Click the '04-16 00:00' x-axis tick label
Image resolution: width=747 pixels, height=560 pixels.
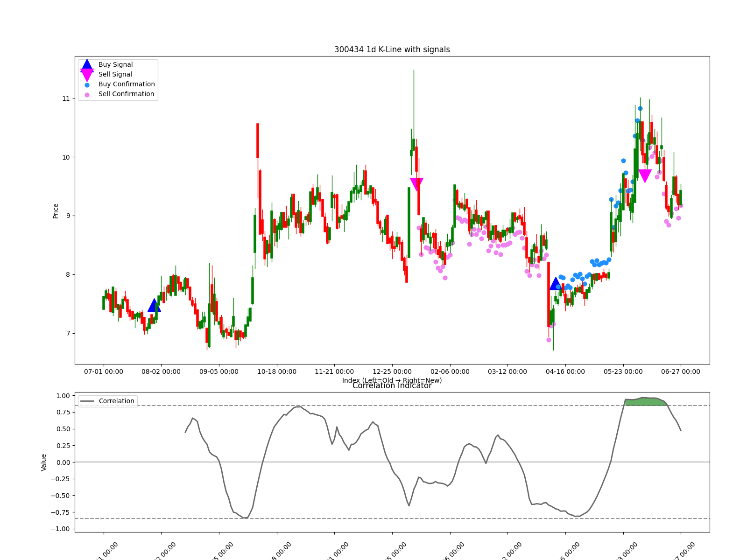click(x=565, y=372)
